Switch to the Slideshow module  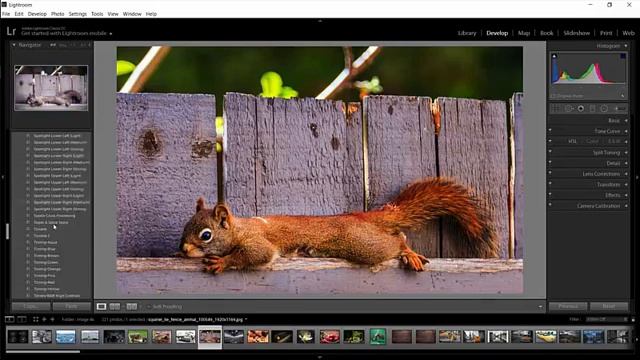(x=576, y=33)
